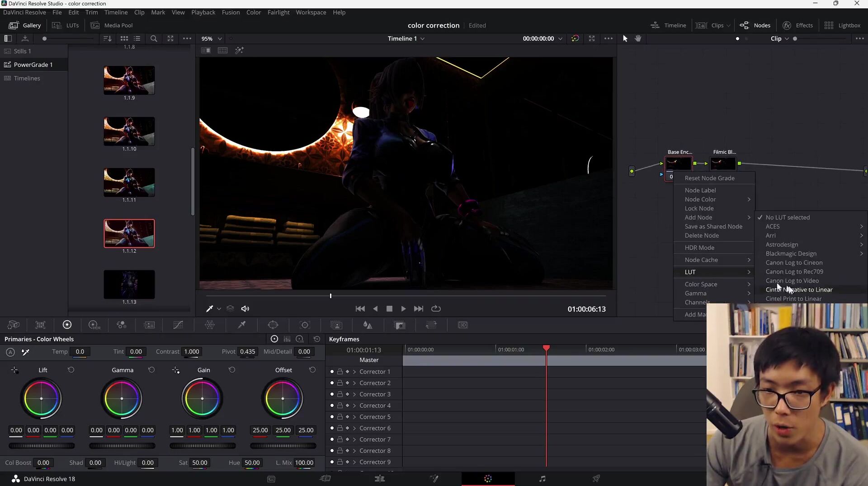Viewport: 868px width, 486px height.
Task: Click the Color Warper icon
Action: (210, 325)
